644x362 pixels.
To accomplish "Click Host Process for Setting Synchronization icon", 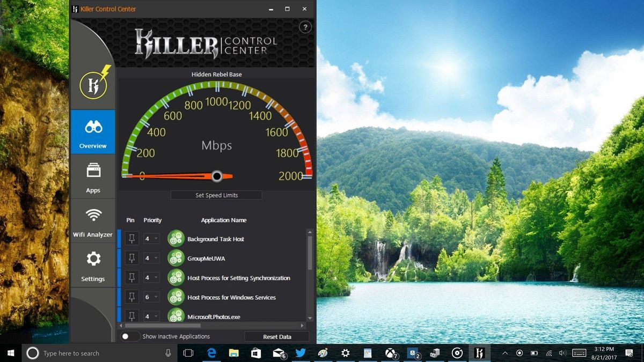I will tap(176, 278).
